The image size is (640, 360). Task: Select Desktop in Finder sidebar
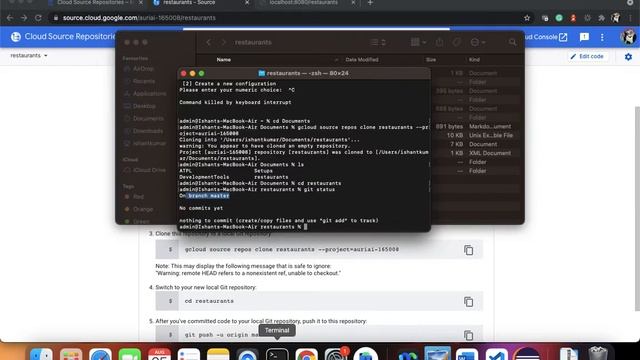tap(140, 106)
